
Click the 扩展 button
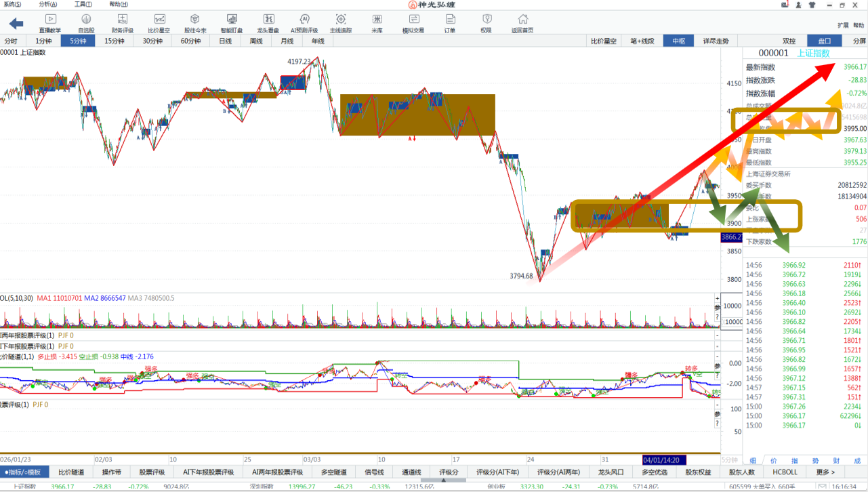pos(843,25)
